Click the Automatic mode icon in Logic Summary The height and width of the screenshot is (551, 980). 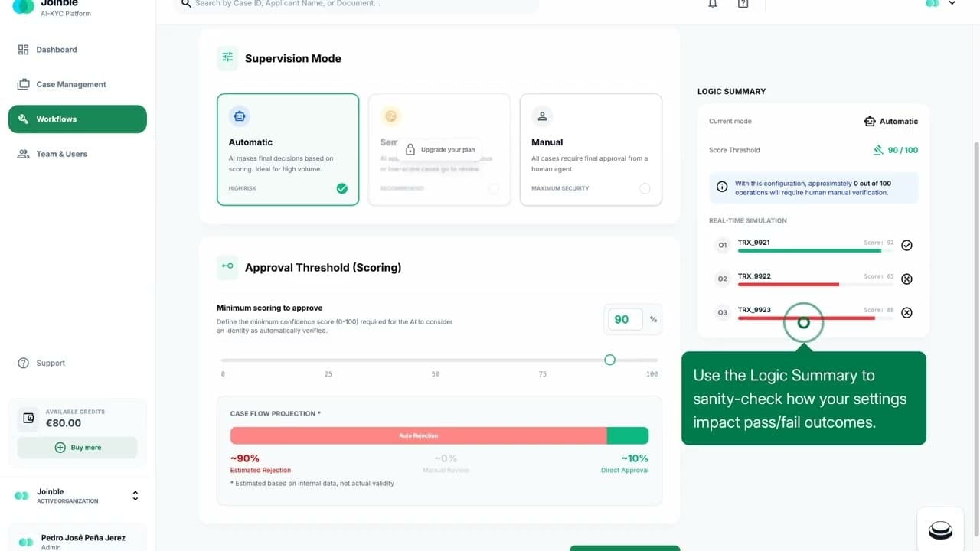point(870,121)
